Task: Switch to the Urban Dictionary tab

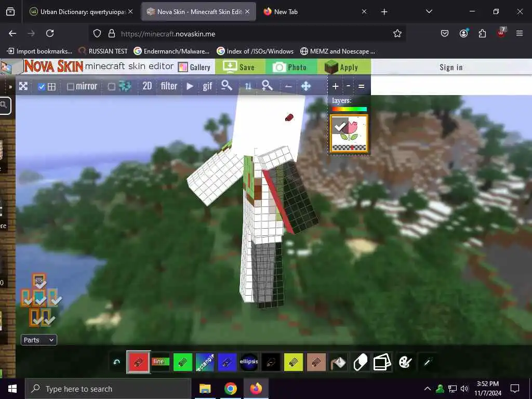Action: [x=82, y=12]
